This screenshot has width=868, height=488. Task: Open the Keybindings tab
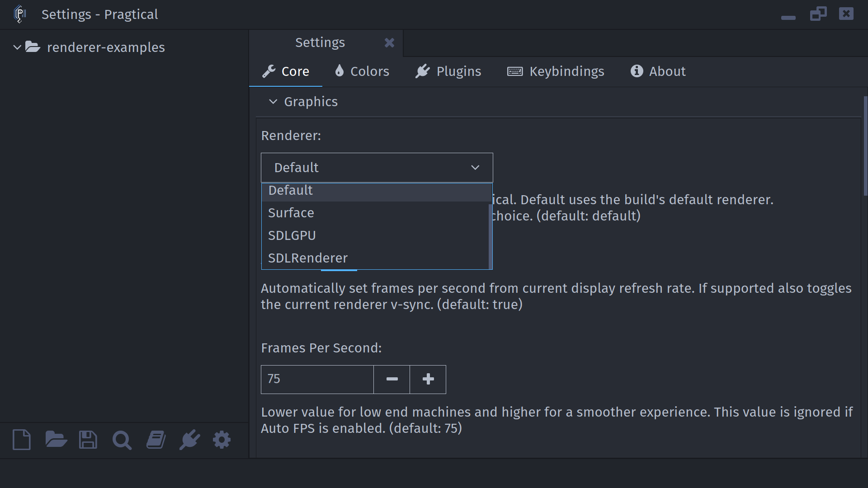[556, 71]
